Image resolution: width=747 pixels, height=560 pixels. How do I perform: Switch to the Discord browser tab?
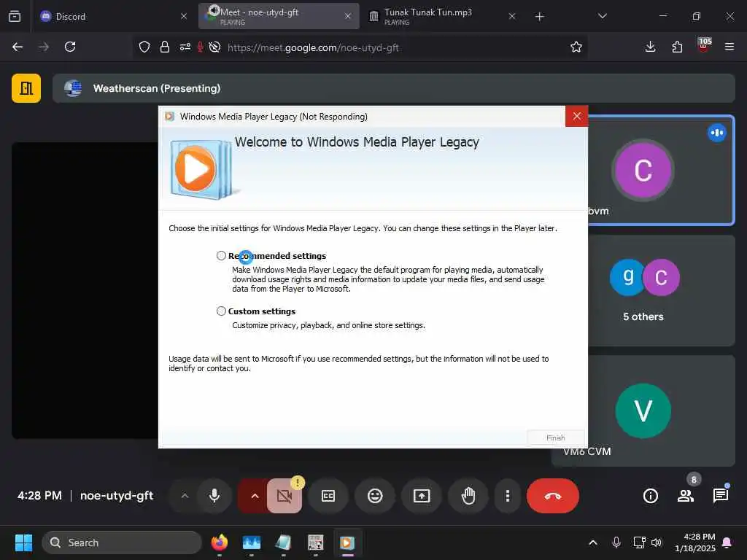tap(112, 16)
